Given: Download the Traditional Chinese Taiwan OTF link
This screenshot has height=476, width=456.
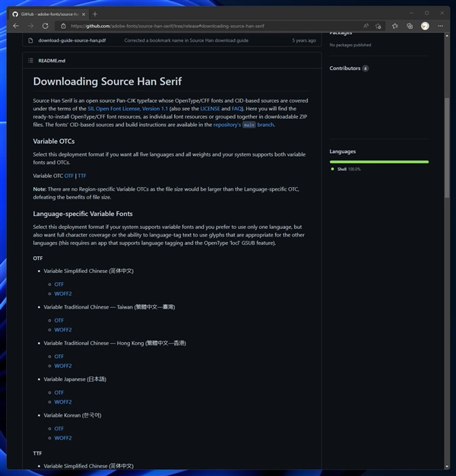Looking at the screenshot, I should [x=59, y=321].
